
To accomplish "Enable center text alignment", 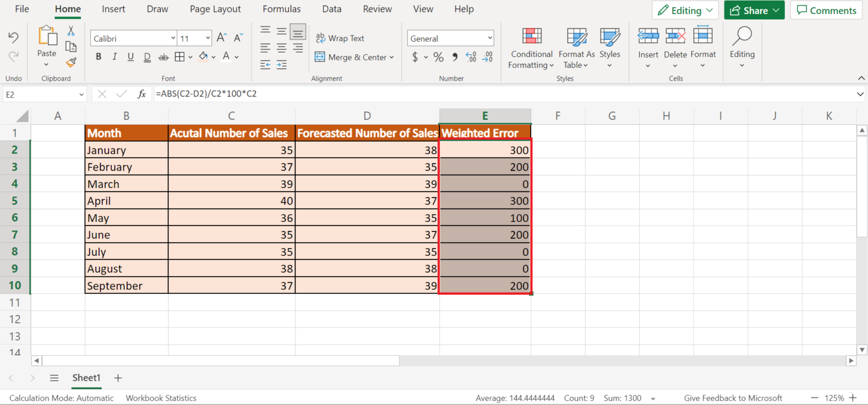I will [x=281, y=47].
